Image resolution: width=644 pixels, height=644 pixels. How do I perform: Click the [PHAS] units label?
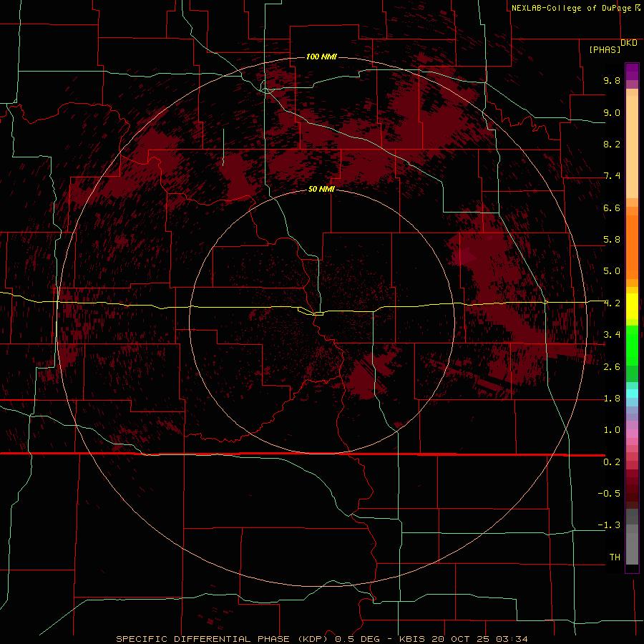pyautogui.click(x=605, y=49)
